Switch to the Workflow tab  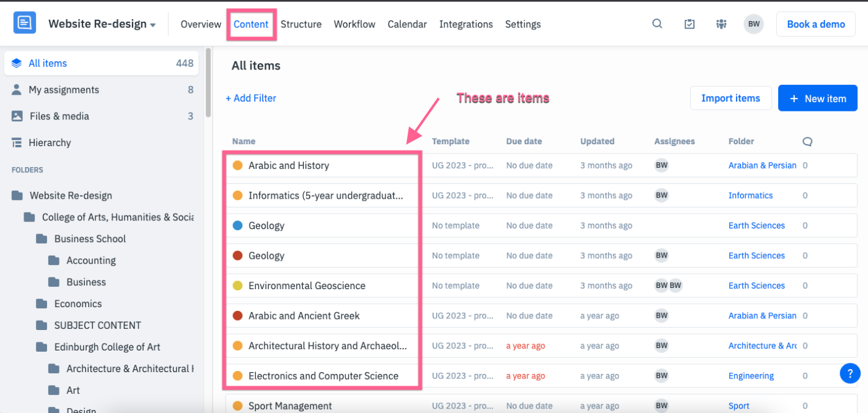[354, 24]
